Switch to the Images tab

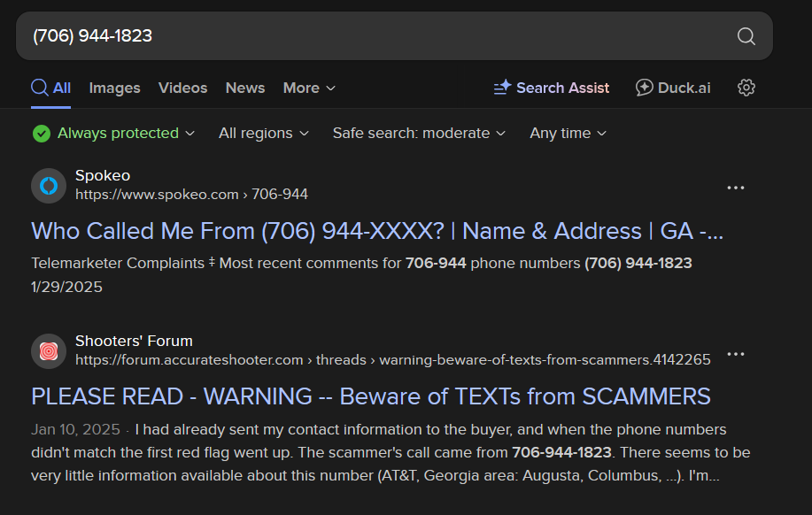pyautogui.click(x=114, y=88)
